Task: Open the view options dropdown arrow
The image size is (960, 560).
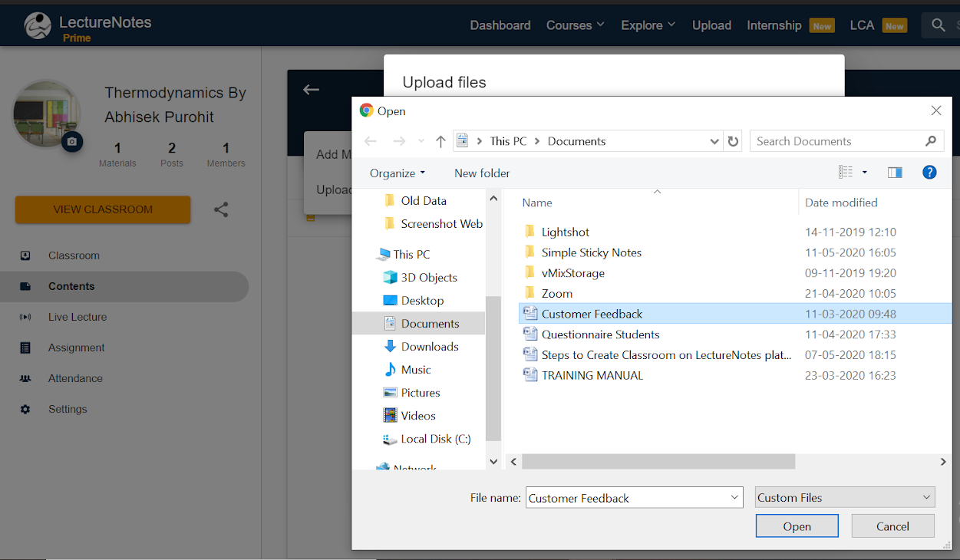Action: [865, 173]
